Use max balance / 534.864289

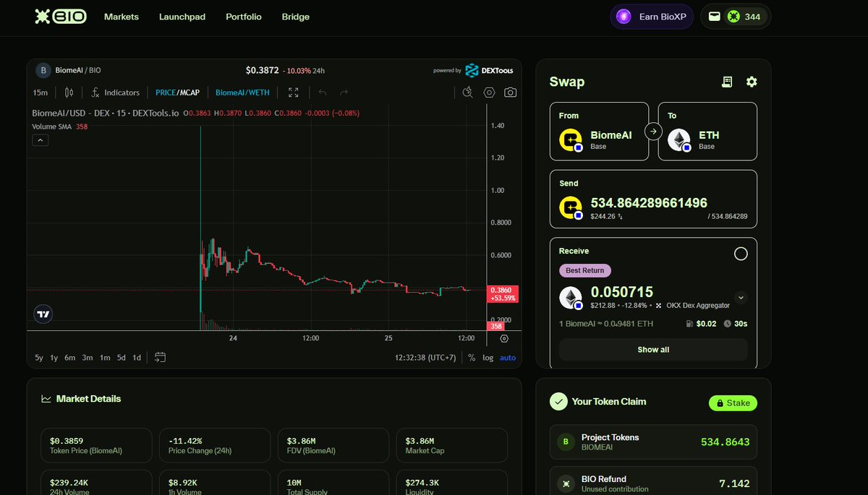[728, 216]
